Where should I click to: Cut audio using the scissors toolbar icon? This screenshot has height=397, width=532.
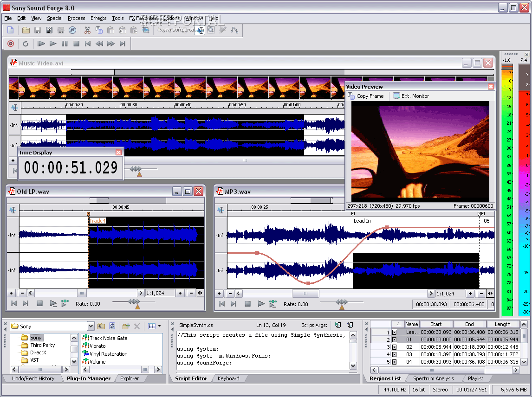[x=87, y=30]
